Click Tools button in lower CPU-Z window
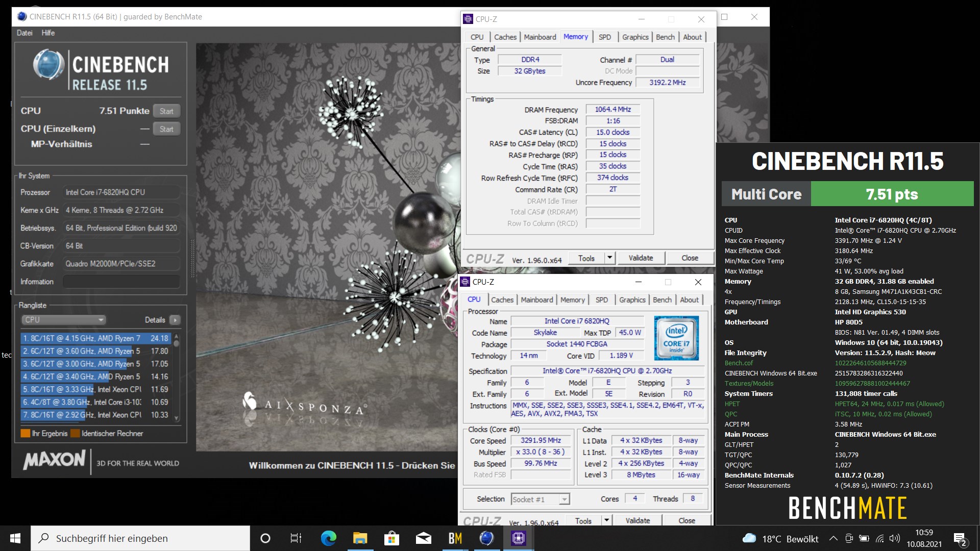 pos(583,521)
